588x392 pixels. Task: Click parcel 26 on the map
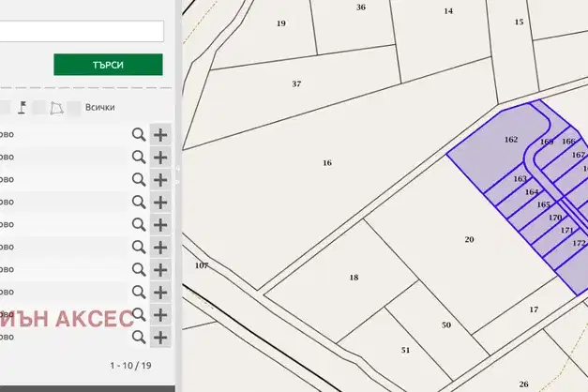tap(523, 384)
